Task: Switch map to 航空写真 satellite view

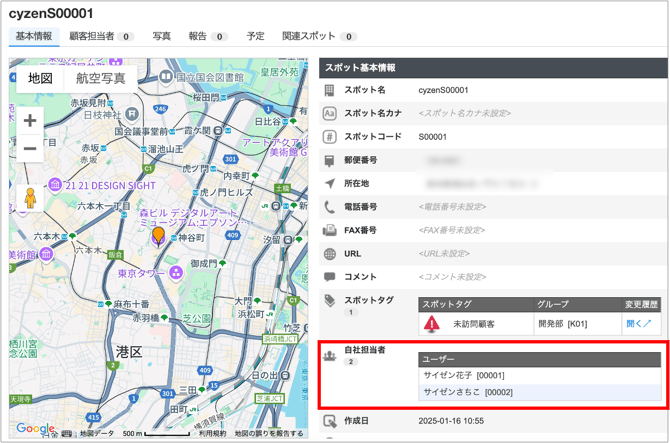Action: point(101,78)
